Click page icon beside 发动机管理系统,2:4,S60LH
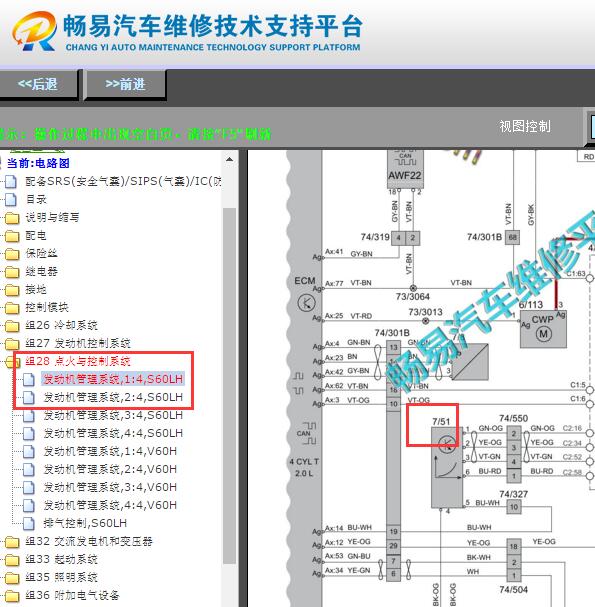This screenshot has width=595, height=607. pyautogui.click(x=29, y=398)
